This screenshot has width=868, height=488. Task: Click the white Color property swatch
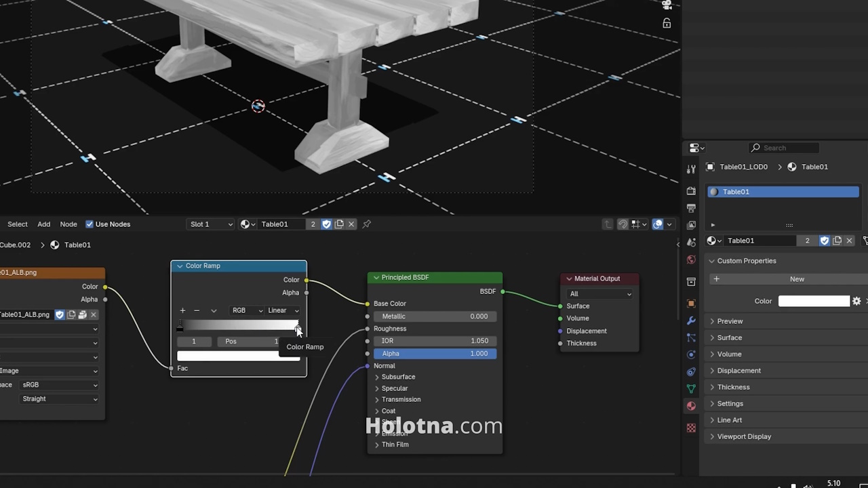pos(814,301)
